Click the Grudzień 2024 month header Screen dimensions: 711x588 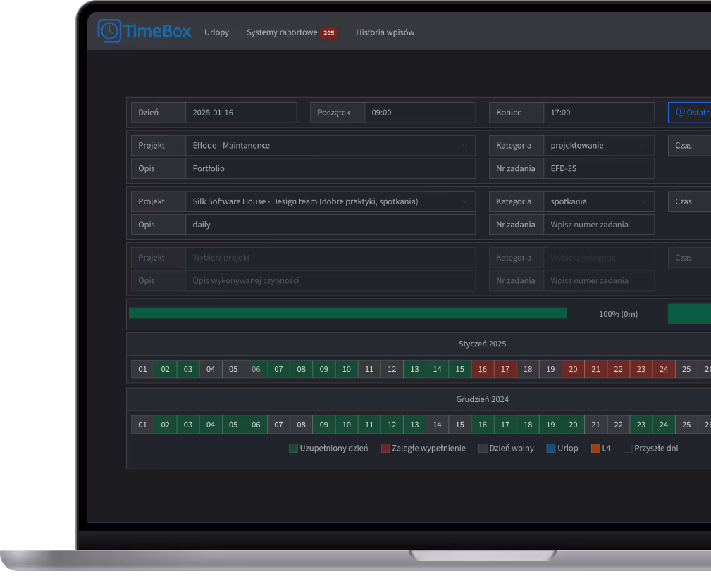(x=482, y=399)
